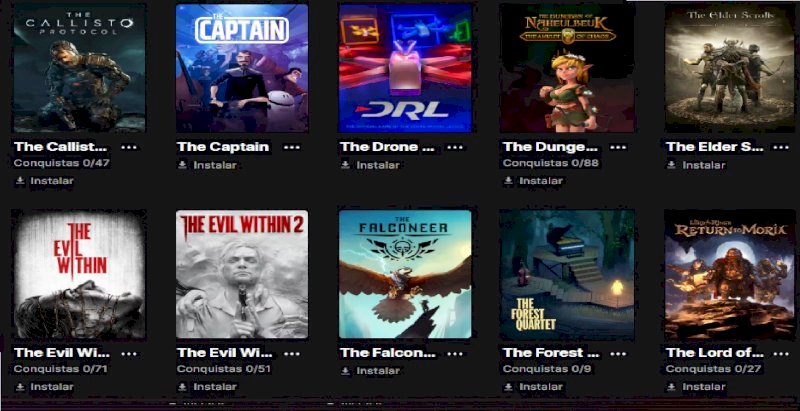Expand the ellipsis menu for The Forest Quartet

(x=618, y=353)
